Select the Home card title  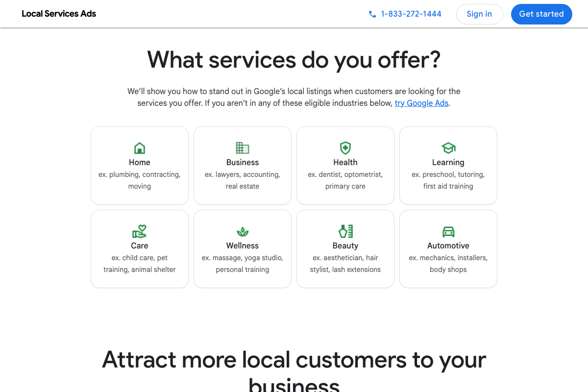pyautogui.click(x=140, y=162)
